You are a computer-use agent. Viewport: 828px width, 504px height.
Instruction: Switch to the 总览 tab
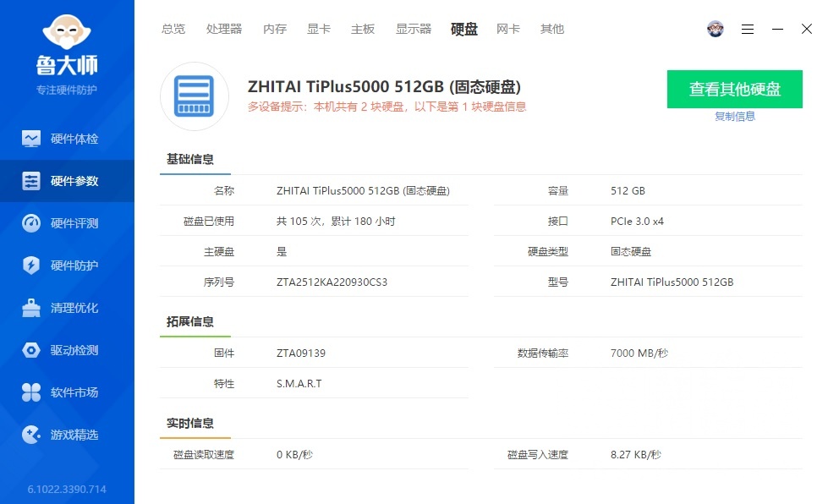pos(173,28)
